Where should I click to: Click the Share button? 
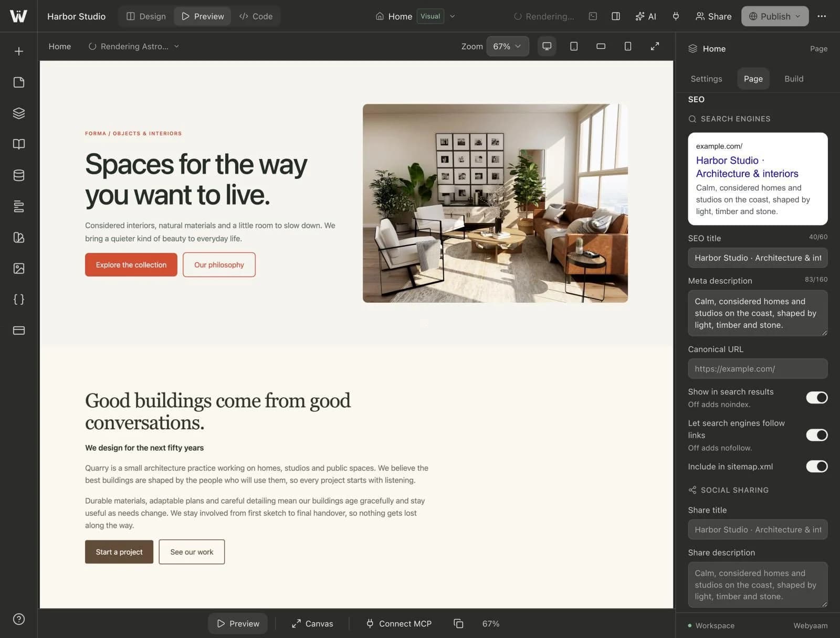[x=713, y=16]
